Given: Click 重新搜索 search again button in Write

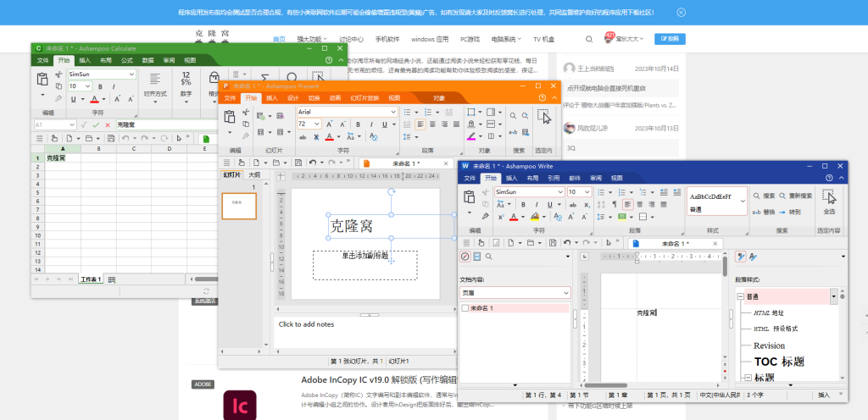Looking at the screenshot, I should pos(795,196).
